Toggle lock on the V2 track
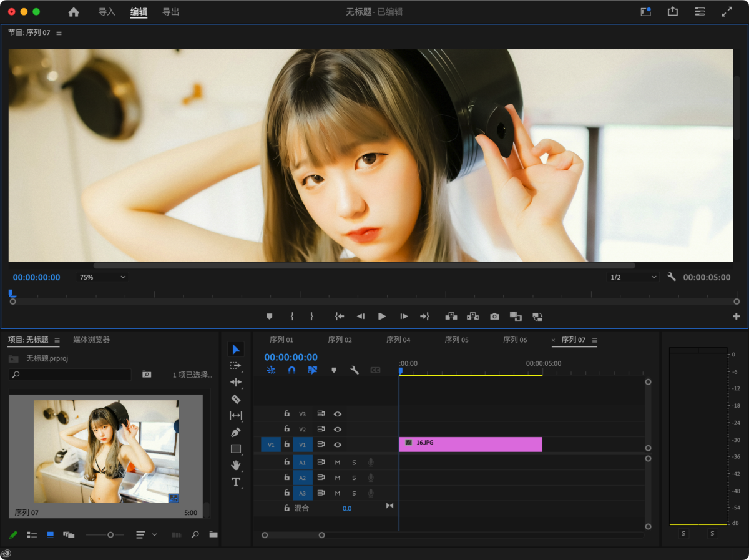Screen dimensions: 749x560 [x=287, y=430]
